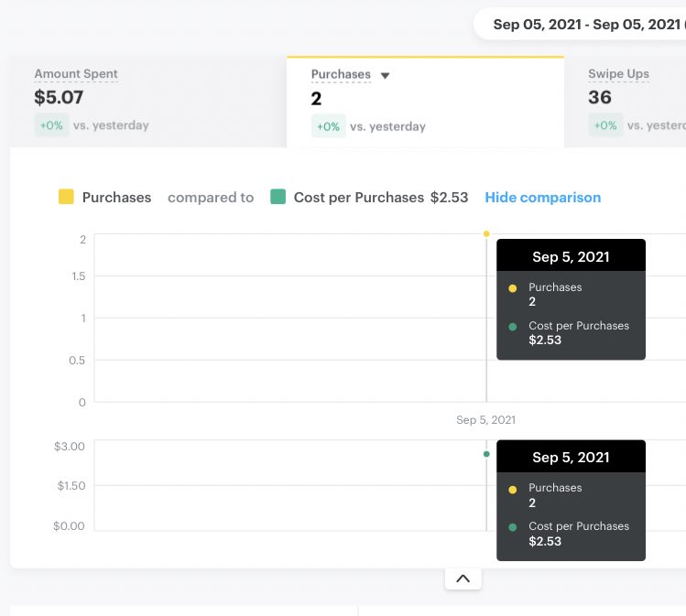
Task: Click the green Cost per Purchases legend swatch
Action: tap(278, 197)
